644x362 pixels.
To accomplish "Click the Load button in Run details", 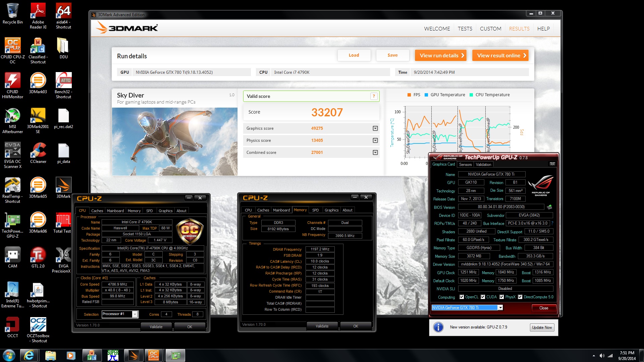I will pos(354,55).
